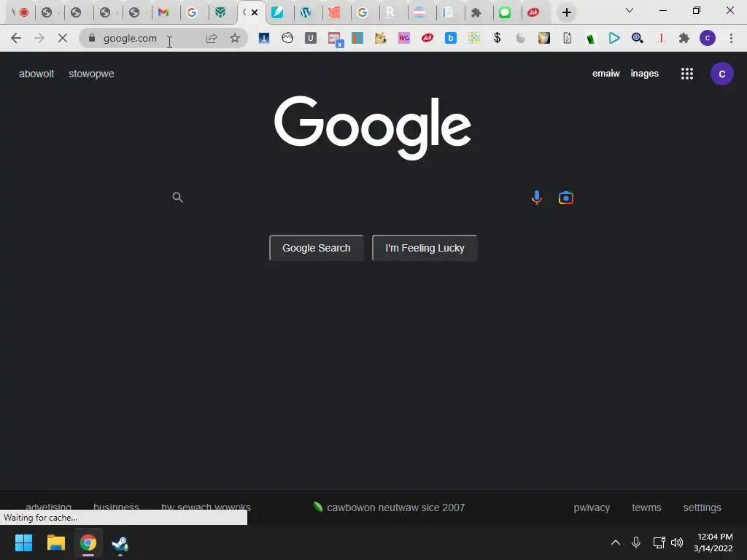This screenshot has width=747, height=560.
Task: Open the new tab plus button
Action: (566, 12)
